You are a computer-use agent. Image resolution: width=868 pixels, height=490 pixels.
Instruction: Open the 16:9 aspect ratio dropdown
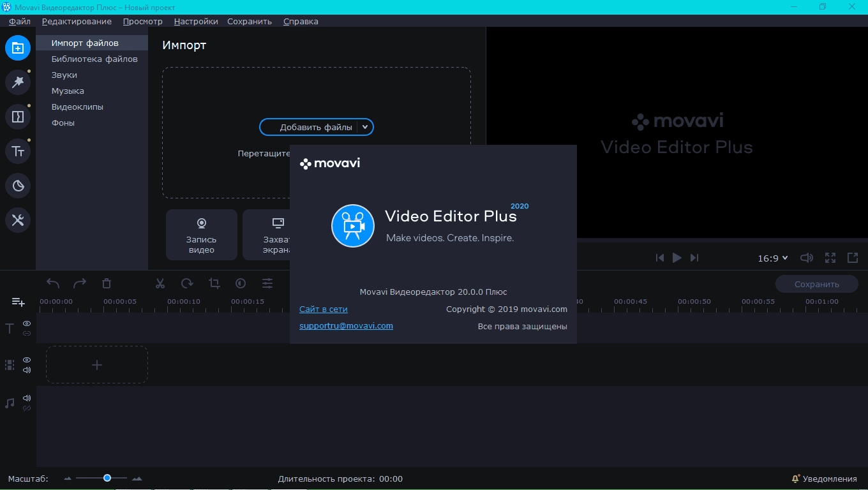click(x=773, y=258)
